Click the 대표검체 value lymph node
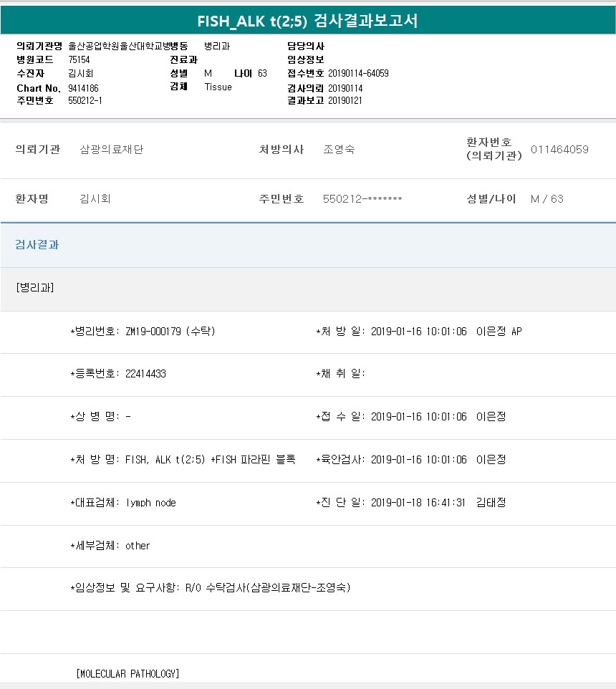616x689 pixels. coord(150,502)
